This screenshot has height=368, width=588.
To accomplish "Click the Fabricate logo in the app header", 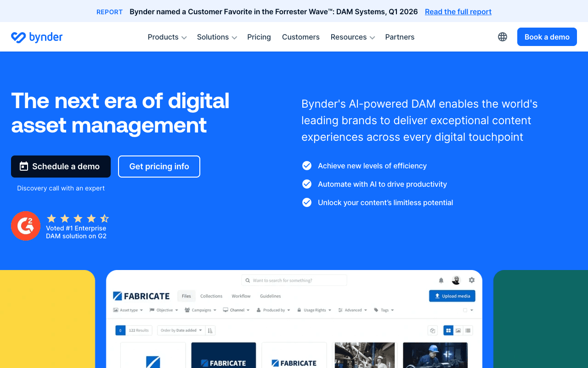I will tap(141, 296).
